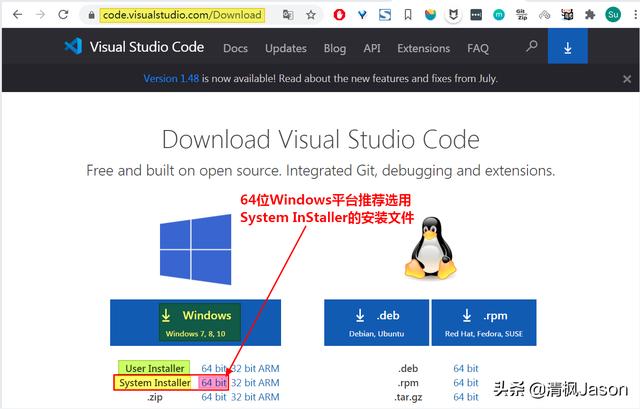Open the puzzle-piece Extensions menu
Screen dimensions: 640x409
[x=590, y=15]
